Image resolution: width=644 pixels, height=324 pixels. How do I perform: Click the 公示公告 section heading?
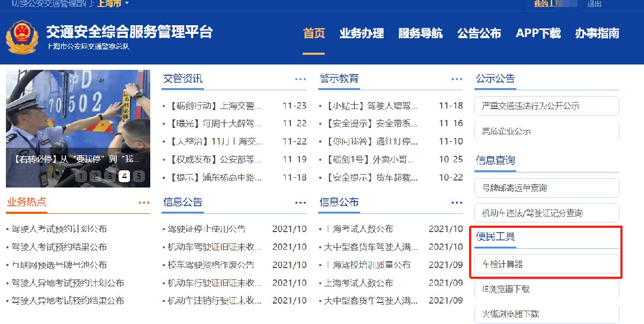pos(495,79)
